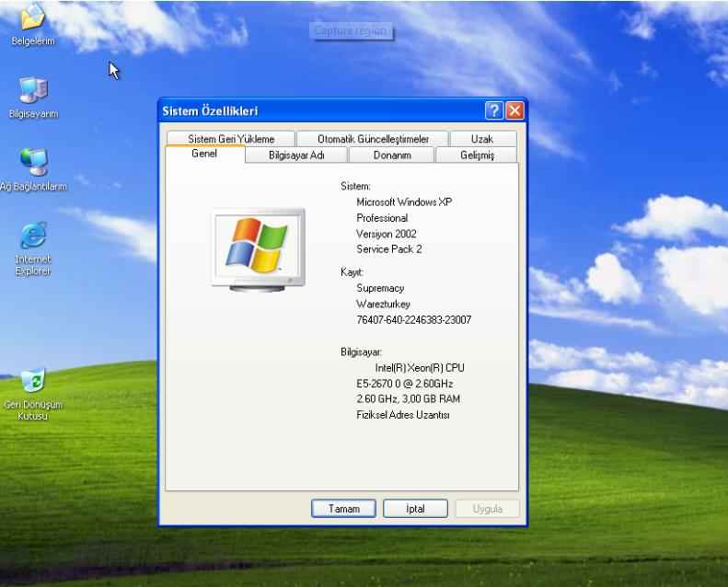
Task: Click the İptal button
Action: point(415,509)
